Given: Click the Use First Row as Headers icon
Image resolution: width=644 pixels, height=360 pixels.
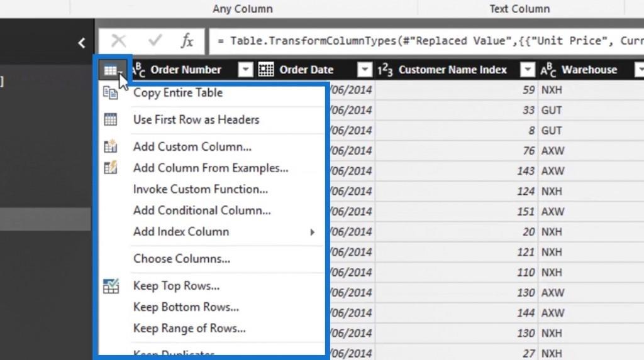Looking at the screenshot, I should coord(111,119).
